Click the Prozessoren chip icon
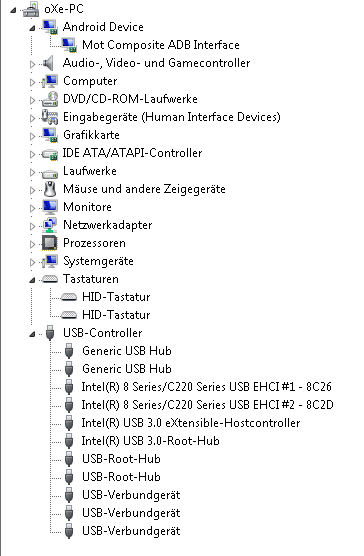 pos(50,243)
